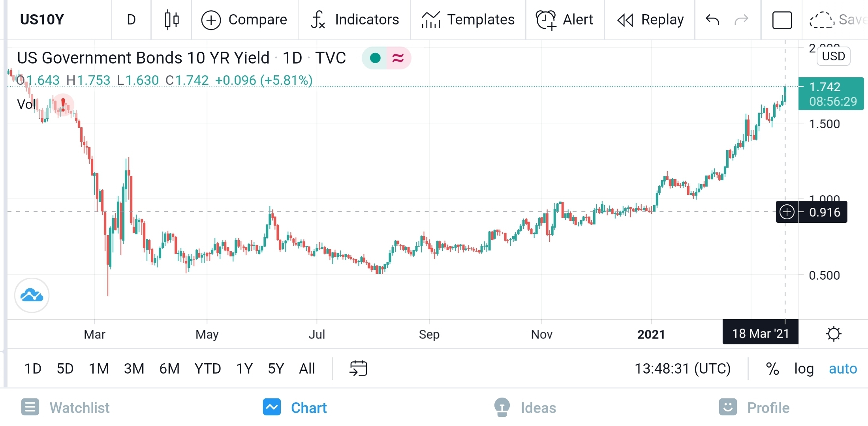Click the undo arrow icon
This screenshot has width=868, height=426.
[712, 20]
